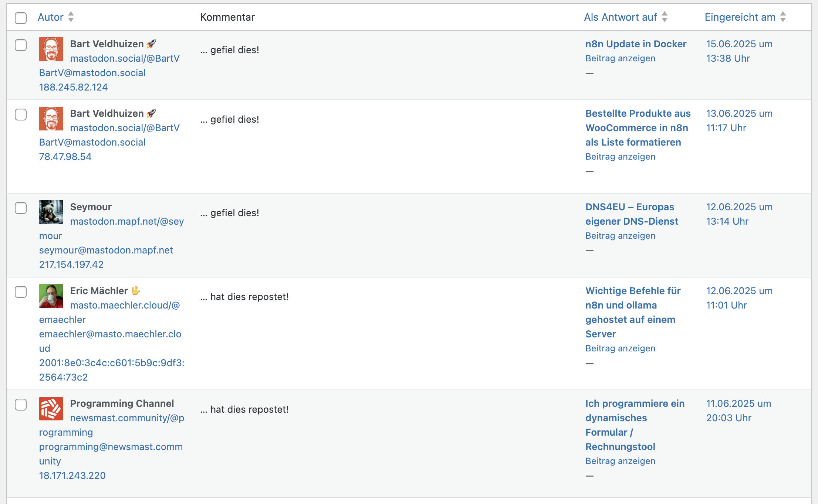The image size is (818, 504).
Task: Tick the Programming Channel comment checkbox
Action: [21, 405]
